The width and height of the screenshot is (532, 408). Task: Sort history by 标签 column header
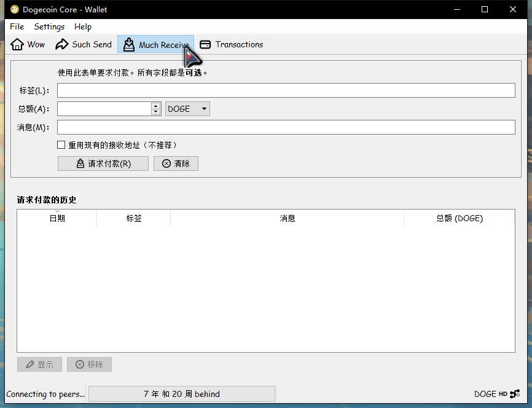pyautogui.click(x=134, y=218)
